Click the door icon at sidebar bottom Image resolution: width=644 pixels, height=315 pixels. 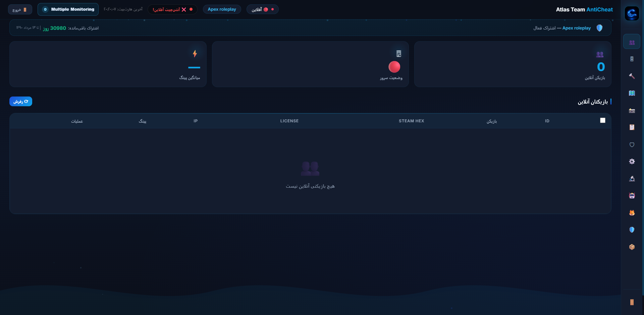coord(632,302)
